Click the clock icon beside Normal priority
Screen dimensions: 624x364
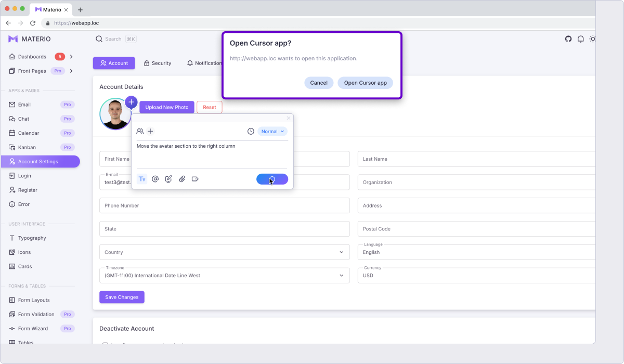click(x=251, y=132)
